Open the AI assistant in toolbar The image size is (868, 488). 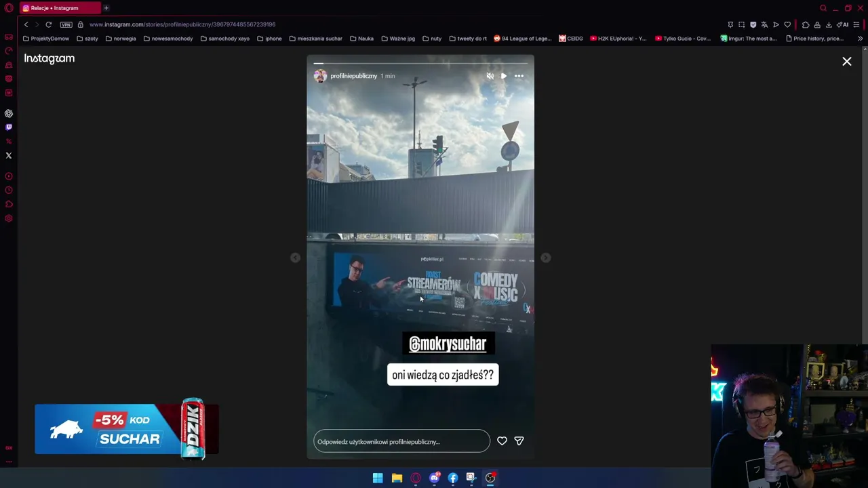843,24
